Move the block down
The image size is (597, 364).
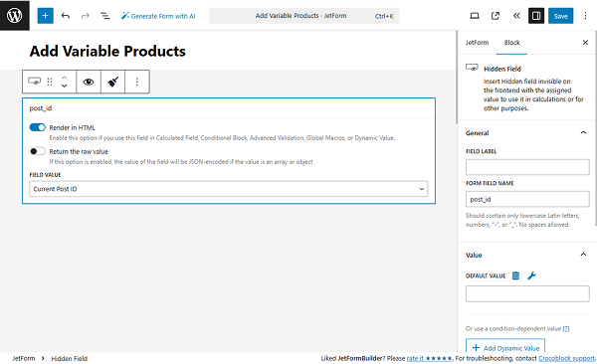65,86
